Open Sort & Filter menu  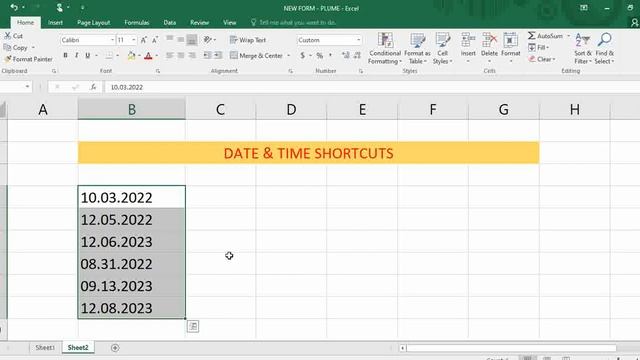click(x=582, y=49)
